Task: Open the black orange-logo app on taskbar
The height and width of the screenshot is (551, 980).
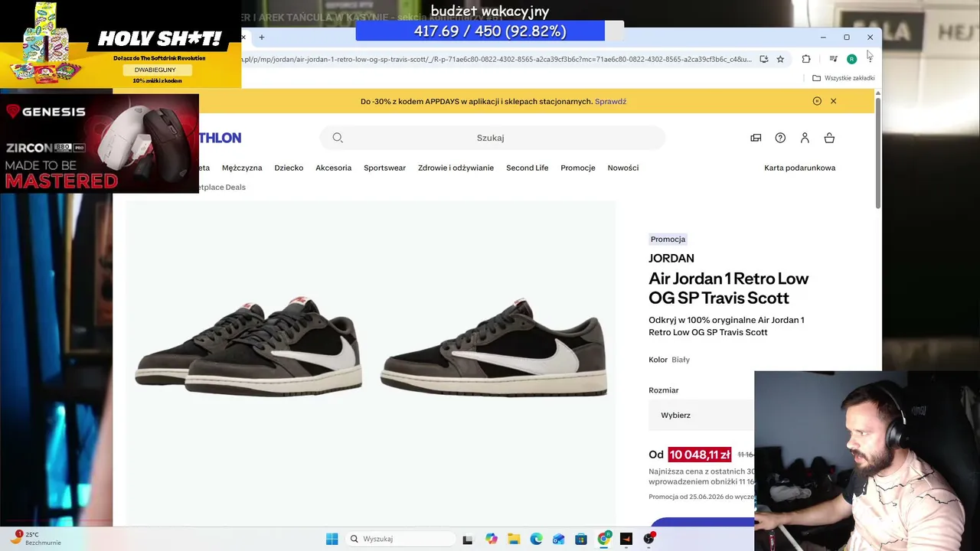Action: coord(626,539)
